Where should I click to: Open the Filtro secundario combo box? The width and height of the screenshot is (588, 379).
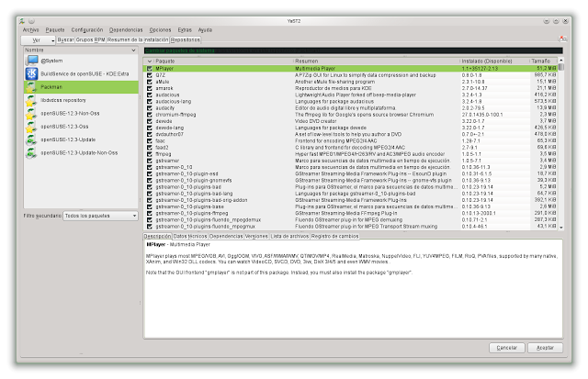click(x=99, y=215)
